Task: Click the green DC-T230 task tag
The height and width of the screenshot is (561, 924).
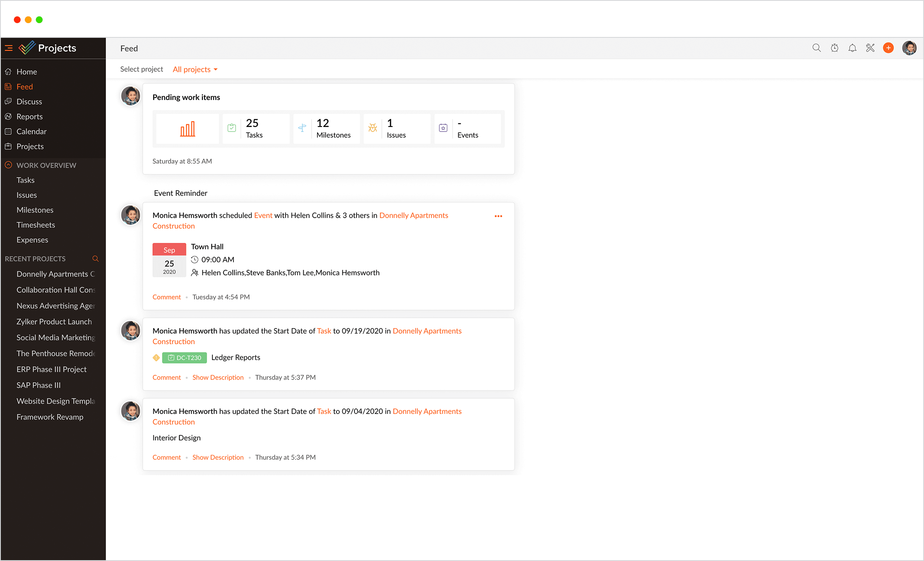Action: tap(184, 358)
